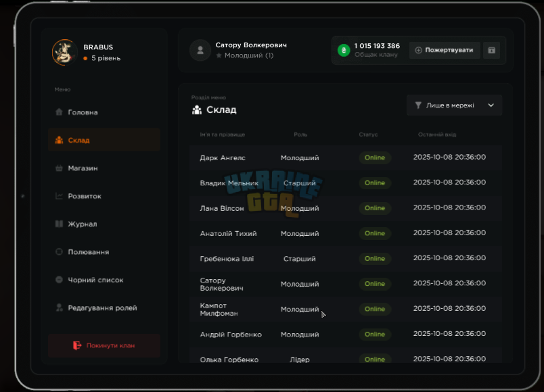Select the Кампот Милфоман member name
This screenshot has height=392, width=544.
[x=219, y=310]
